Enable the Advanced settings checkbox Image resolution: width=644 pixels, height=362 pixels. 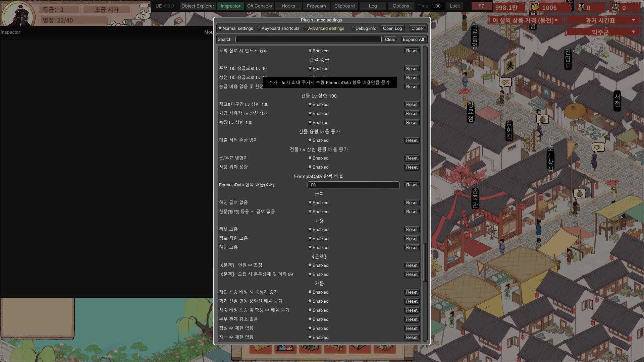point(306,28)
